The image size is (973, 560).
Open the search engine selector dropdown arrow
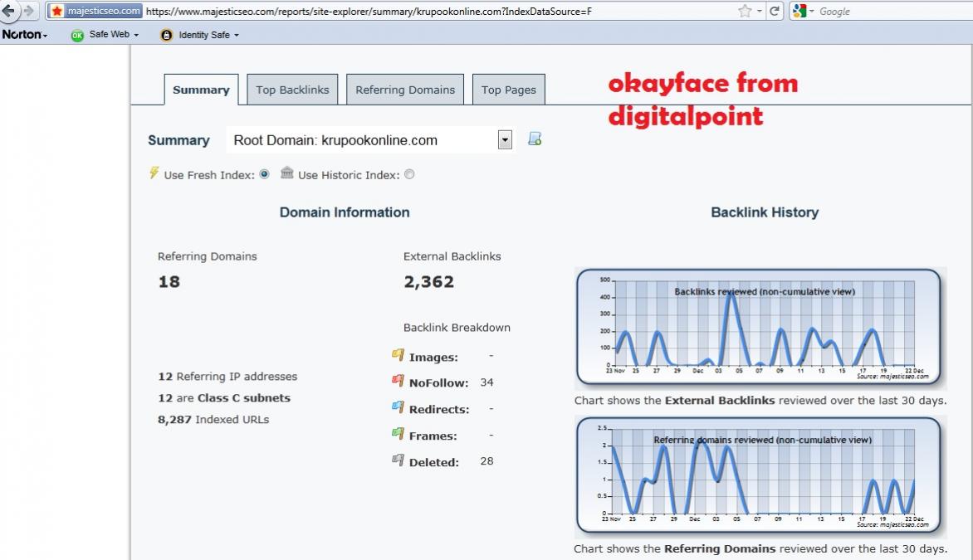[x=811, y=11]
